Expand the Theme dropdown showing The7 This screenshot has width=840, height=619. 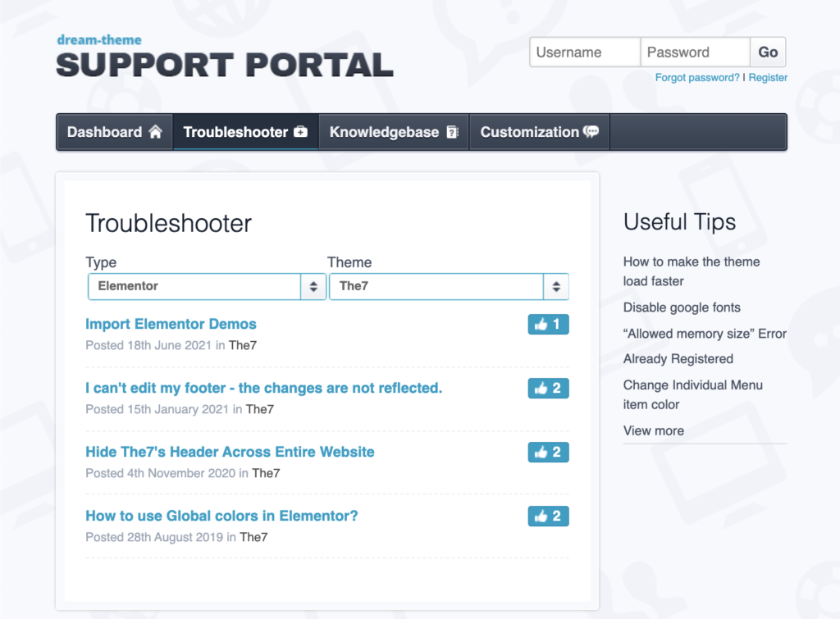[449, 286]
